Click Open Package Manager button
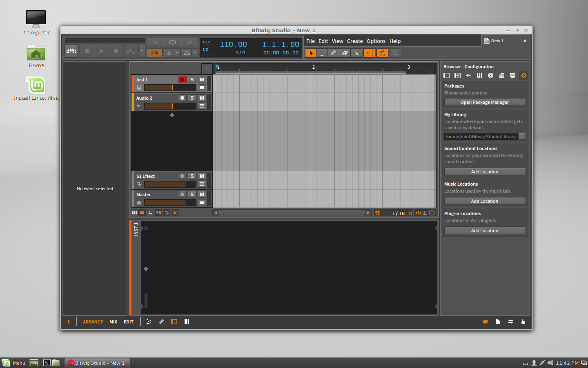This screenshot has height=368, width=588. [484, 102]
